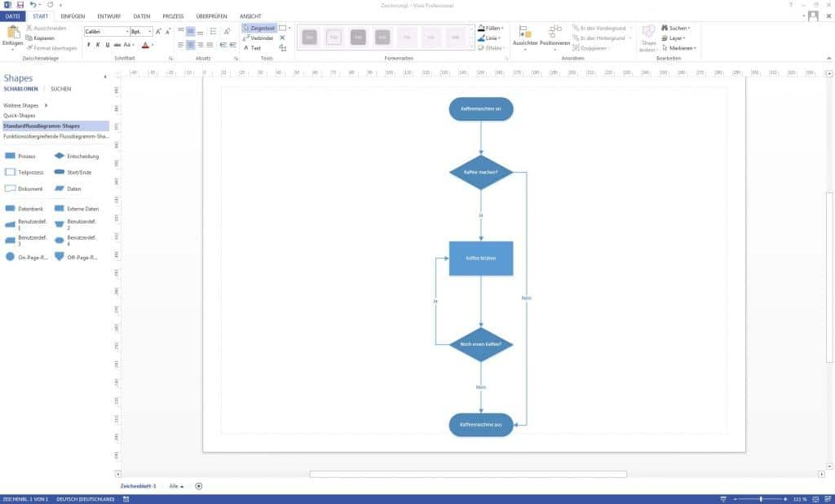The width and height of the screenshot is (835, 504).
Task: Select the Datenbank shape stencil icon
Action: pos(11,208)
